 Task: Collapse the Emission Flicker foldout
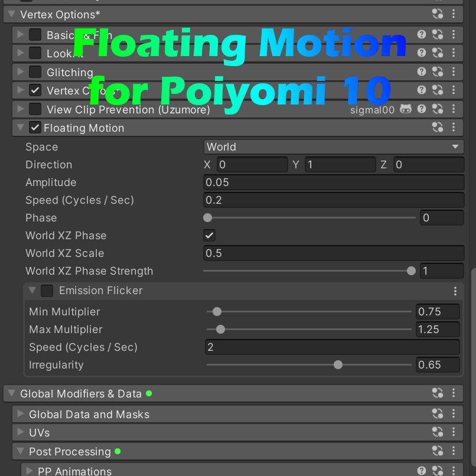32,291
